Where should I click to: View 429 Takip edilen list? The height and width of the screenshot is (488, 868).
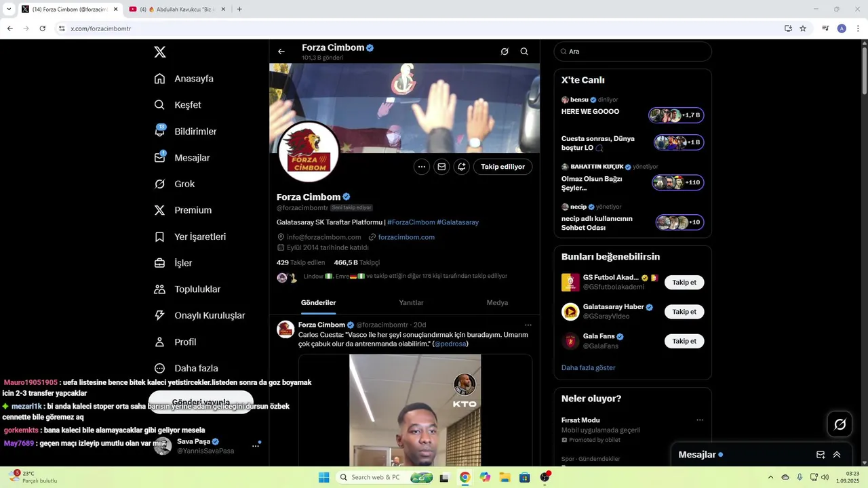tap(300, 262)
